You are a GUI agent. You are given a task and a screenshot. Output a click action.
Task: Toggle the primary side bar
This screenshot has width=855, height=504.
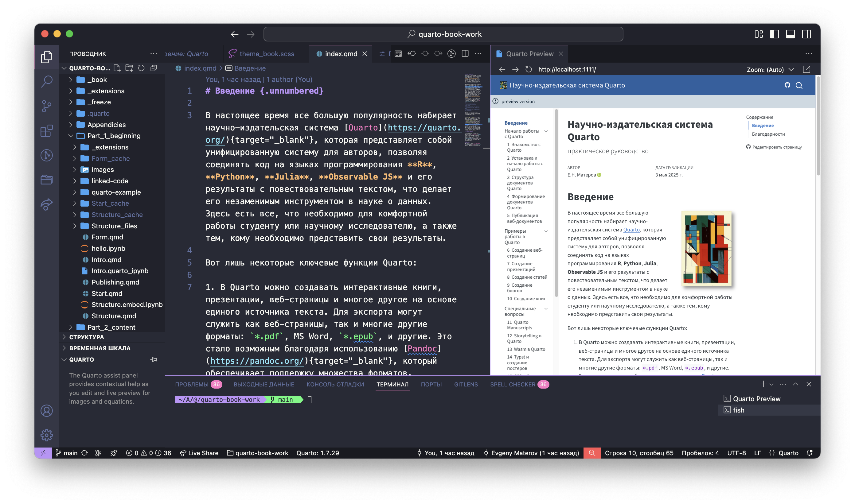775,34
